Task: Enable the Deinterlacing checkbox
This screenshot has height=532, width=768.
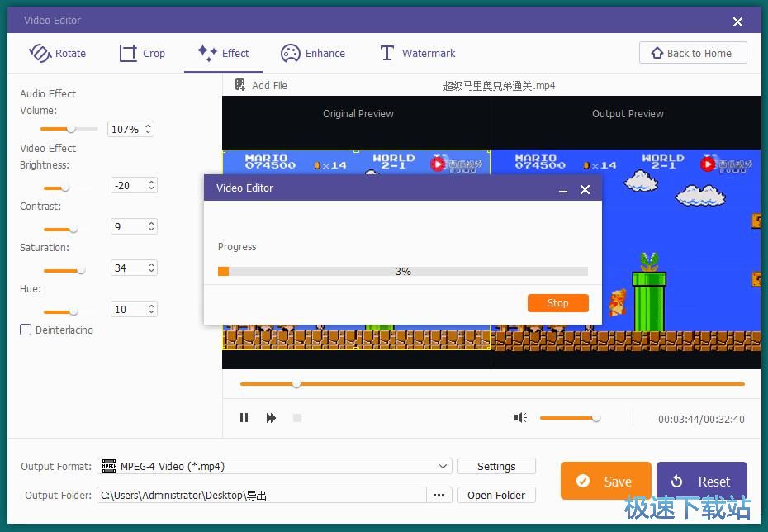Action: click(x=26, y=330)
